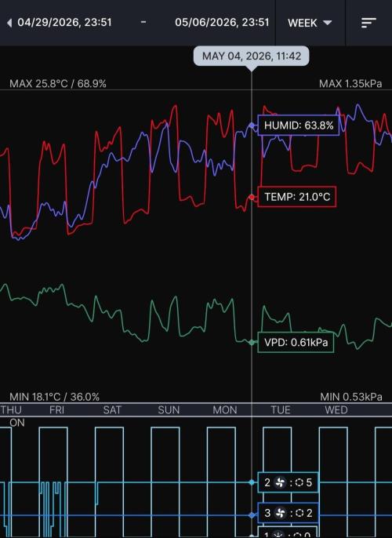This screenshot has width=392, height=538.
Task: Tap the VPD: 0.61kPa label
Action: [296, 342]
